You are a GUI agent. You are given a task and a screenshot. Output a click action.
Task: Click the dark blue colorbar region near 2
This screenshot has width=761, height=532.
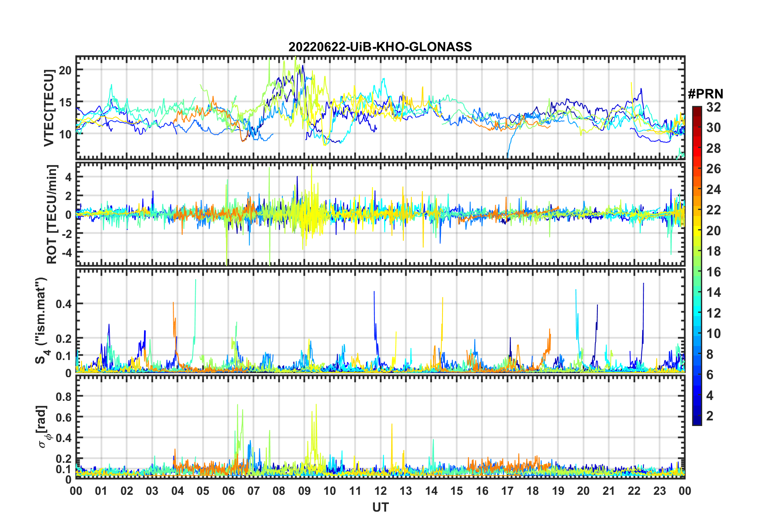tap(697, 415)
